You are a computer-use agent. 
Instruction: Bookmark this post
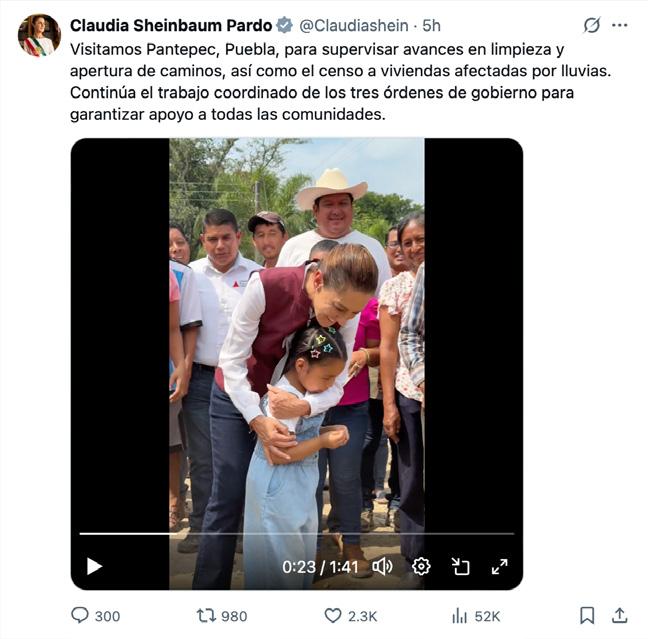tap(587, 615)
